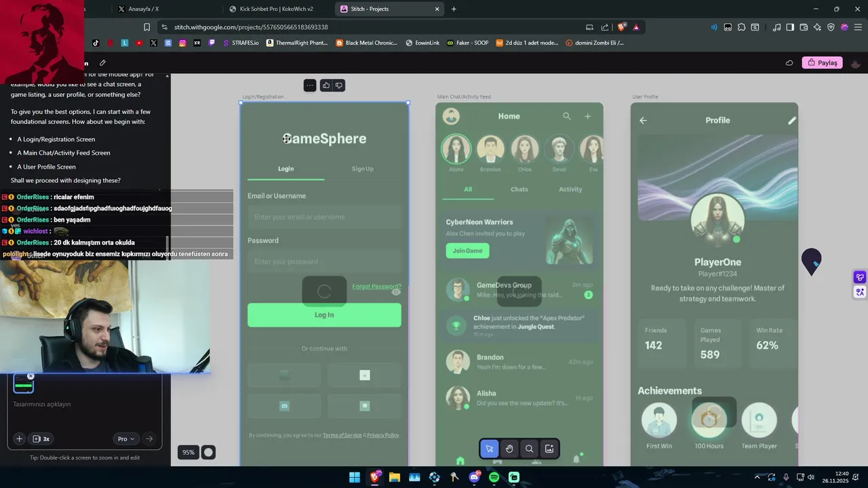
Task: Click the Email or Username input field
Action: point(324,217)
